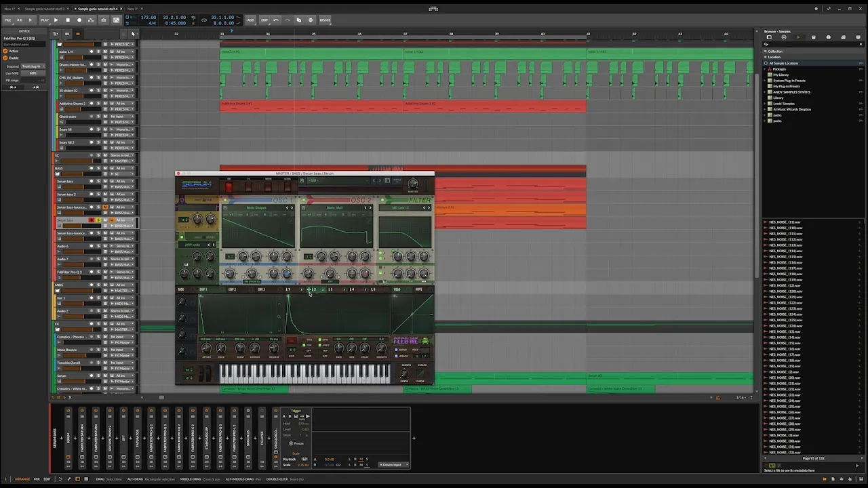Click the Freeze button in device chain
Viewport: 868px width, 488px height.
[296, 443]
